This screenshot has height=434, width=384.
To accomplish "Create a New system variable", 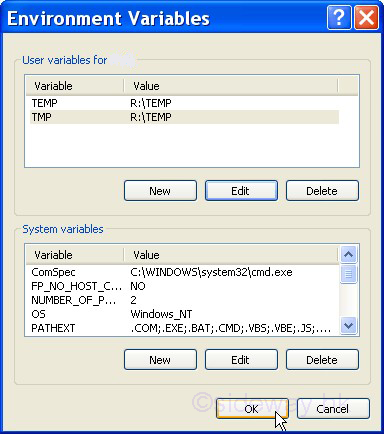I will point(160,360).
